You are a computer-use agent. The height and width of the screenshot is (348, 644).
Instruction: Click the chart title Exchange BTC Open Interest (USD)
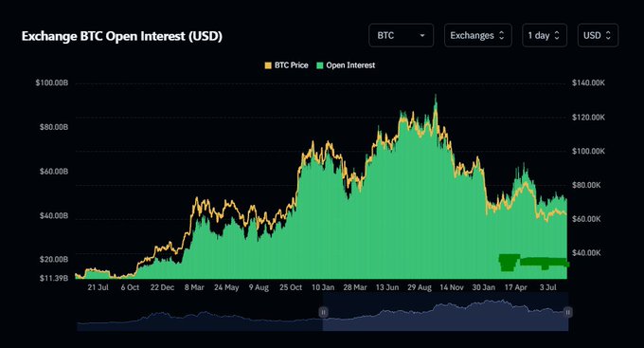click(122, 36)
